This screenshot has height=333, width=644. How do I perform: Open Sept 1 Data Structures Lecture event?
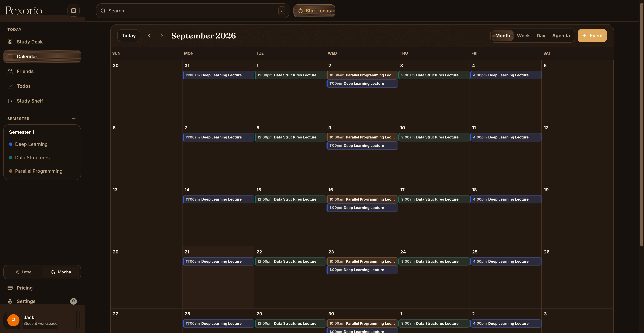pyautogui.click(x=290, y=75)
